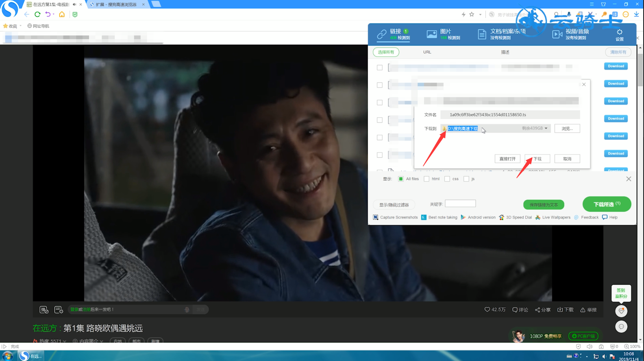Viewport: 644px width, 361px height.
Task: Expand the 热度 5571 dropdown
Action: (x=50, y=341)
